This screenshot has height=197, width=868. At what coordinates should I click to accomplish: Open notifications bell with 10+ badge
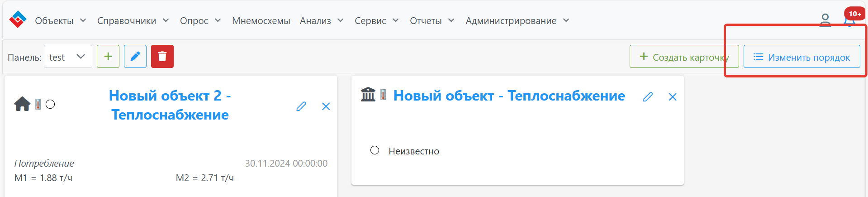pos(850,19)
